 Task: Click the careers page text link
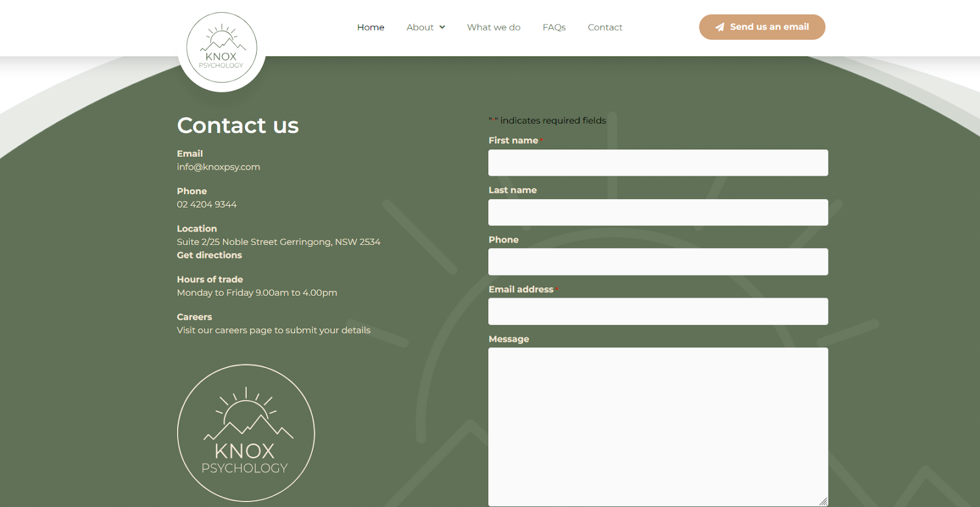[274, 330]
